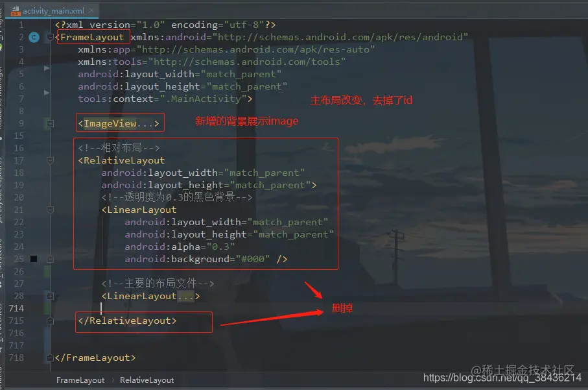Collapse the RelativeLayout fold marker on line 17
The width and height of the screenshot is (588, 390).
pyautogui.click(x=50, y=160)
